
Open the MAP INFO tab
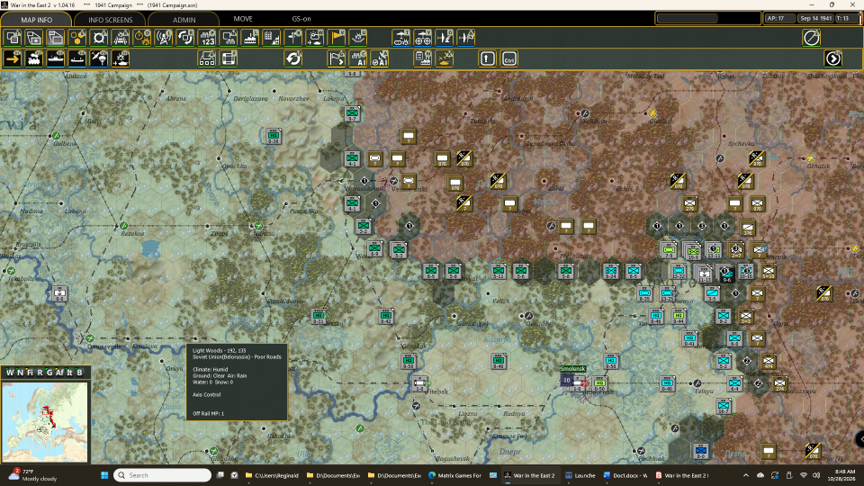[36, 19]
